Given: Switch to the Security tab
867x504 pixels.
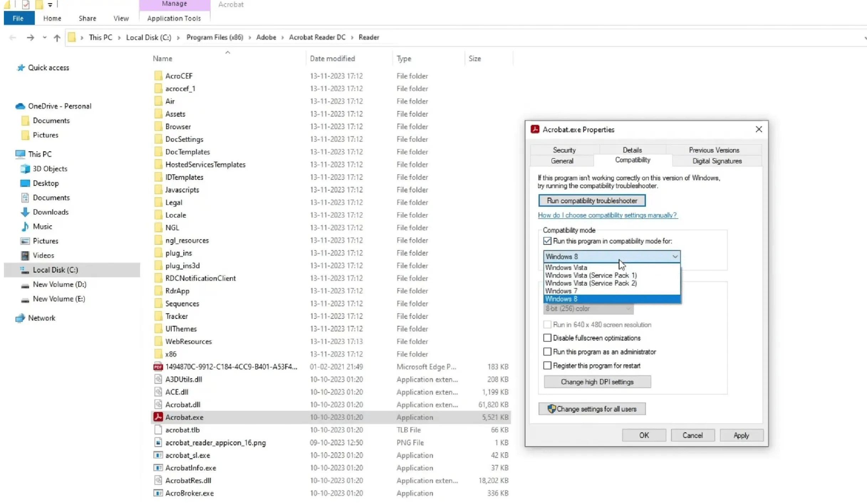Looking at the screenshot, I should (564, 150).
